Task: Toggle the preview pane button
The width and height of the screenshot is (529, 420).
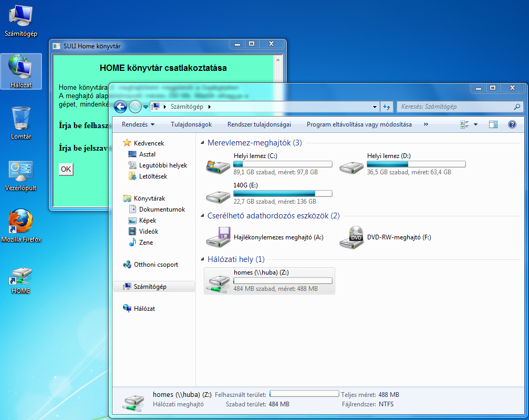Action: (x=493, y=124)
